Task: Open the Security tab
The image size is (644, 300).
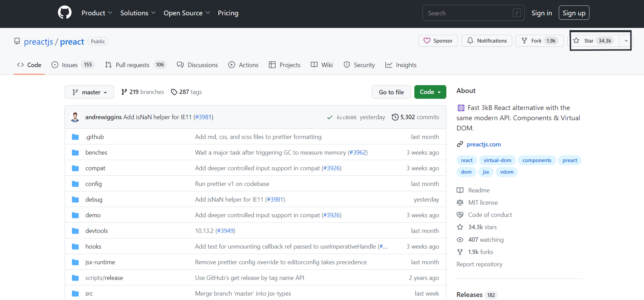Action: 359,65
